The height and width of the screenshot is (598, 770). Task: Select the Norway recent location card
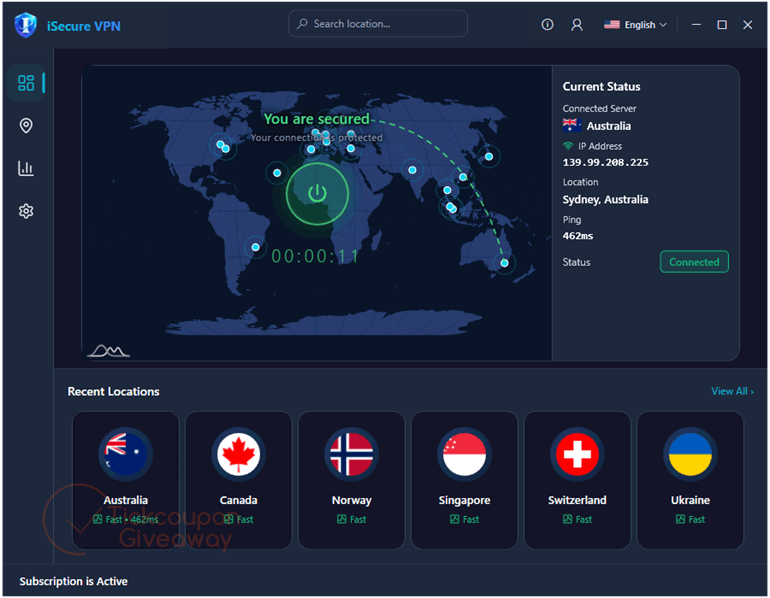[x=352, y=480]
